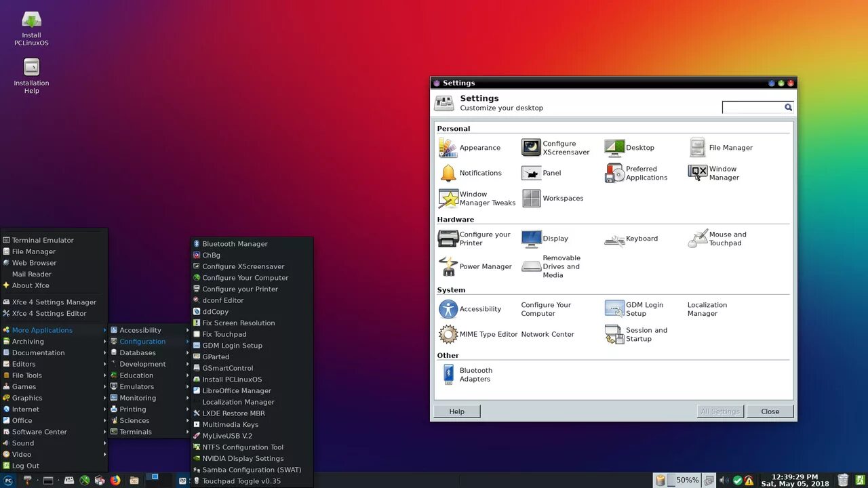The image size is (868, 488).
Task: Click the green checkmark update tray icon
Action: (737, 481)
